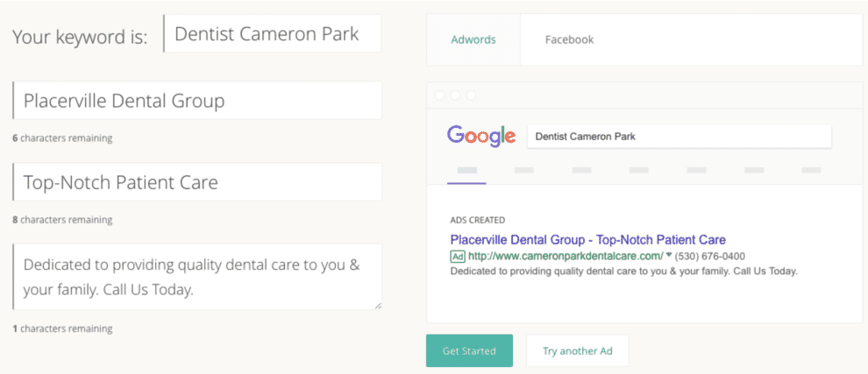Screen dimensions: 868x374
Task: Click the (530) 676-0400 phone number
Action: point(709,256)
